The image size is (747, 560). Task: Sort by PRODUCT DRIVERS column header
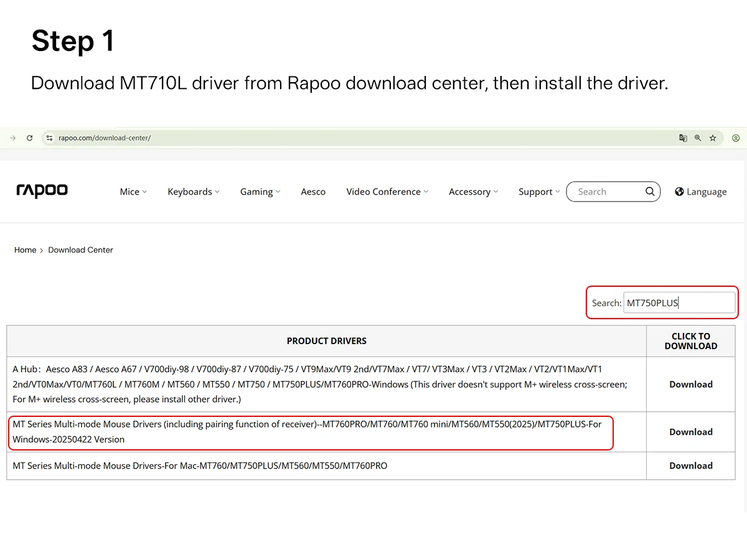(326, 341)
